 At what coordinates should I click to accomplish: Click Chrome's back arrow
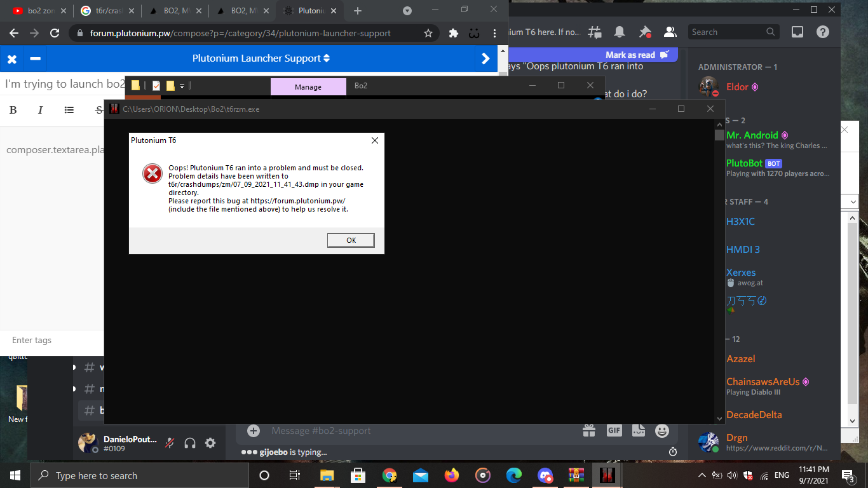(13, 33)
